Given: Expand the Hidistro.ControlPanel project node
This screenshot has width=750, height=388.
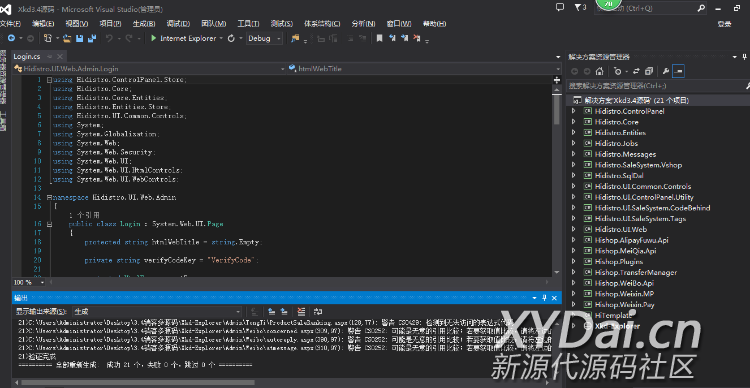Looking at the screenshot, I should (x=574, y=111).
